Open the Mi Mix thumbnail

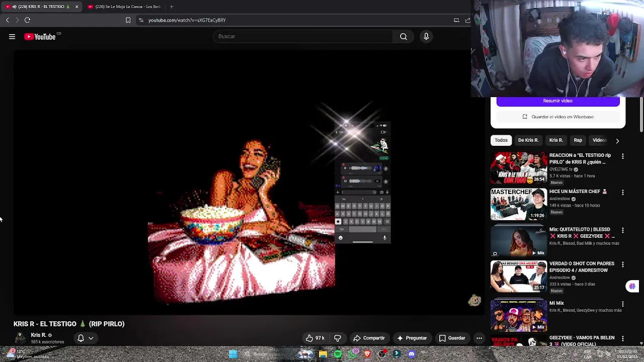(x=519, y=316)
